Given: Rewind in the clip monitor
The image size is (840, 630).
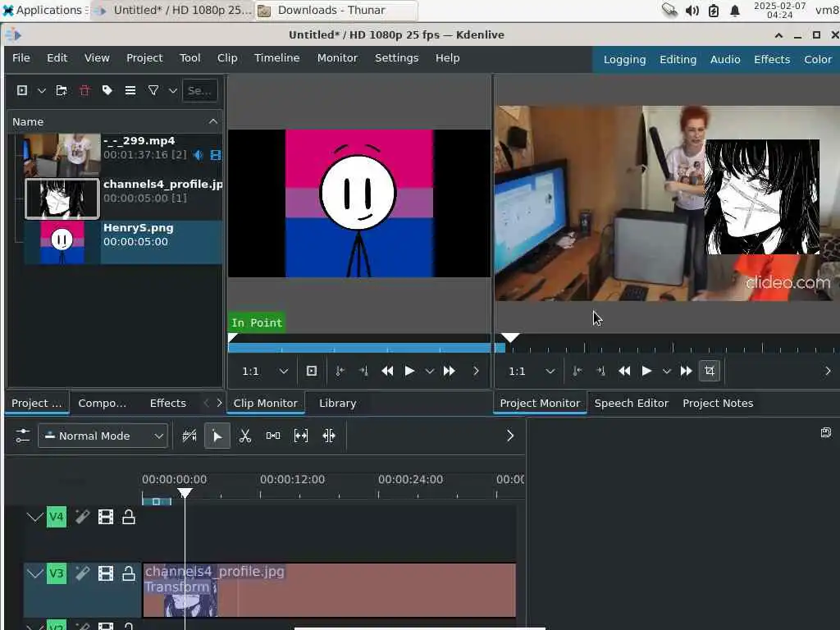Looking at the screenshot, I should tap(387, 371).
